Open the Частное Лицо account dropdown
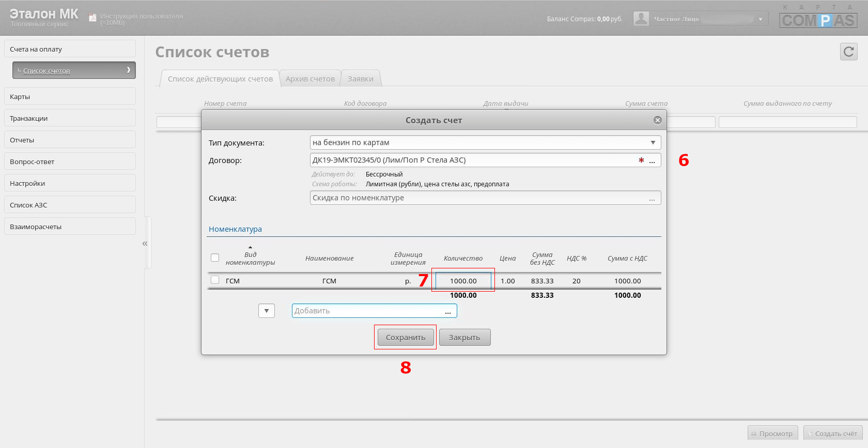868x448 pixels. (x=760, y=19)
